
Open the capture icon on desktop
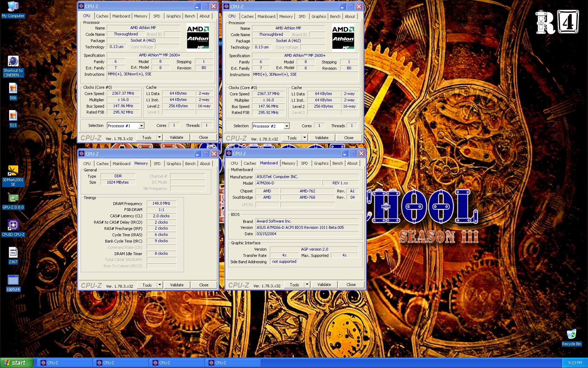coord(13,283)
